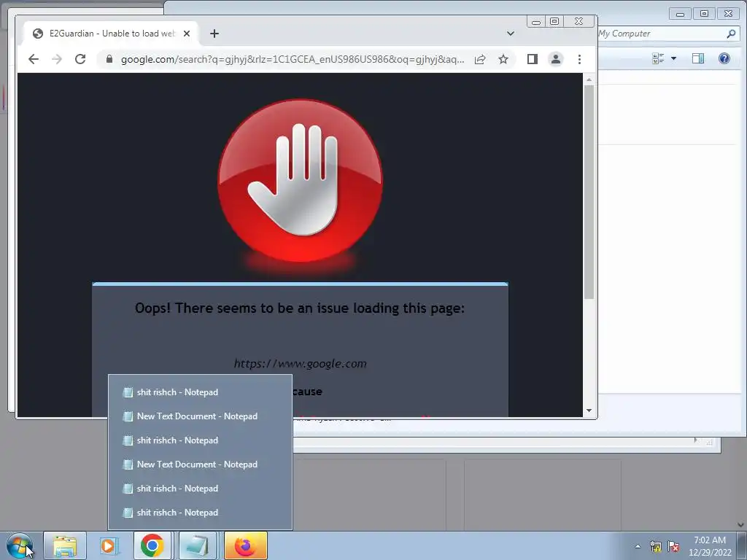The image size is (747, 560).
Task: Open network status tray icon
Action: point(656,547)
